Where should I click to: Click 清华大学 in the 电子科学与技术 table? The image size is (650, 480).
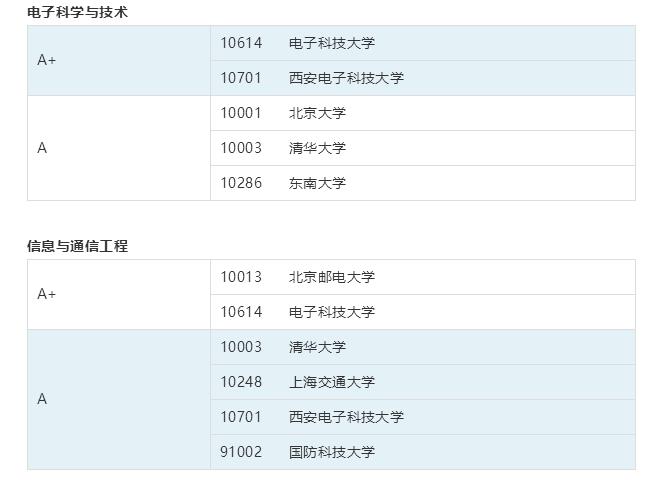click(317, 148)
